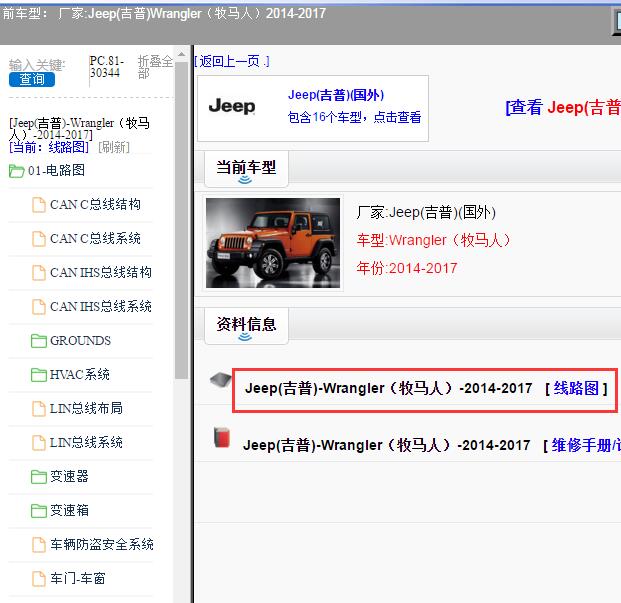This screenshot has height=603, width=621.
Task: Click the [刷新] refresh link
Action: pyautogui.click(x=114, y=147)
